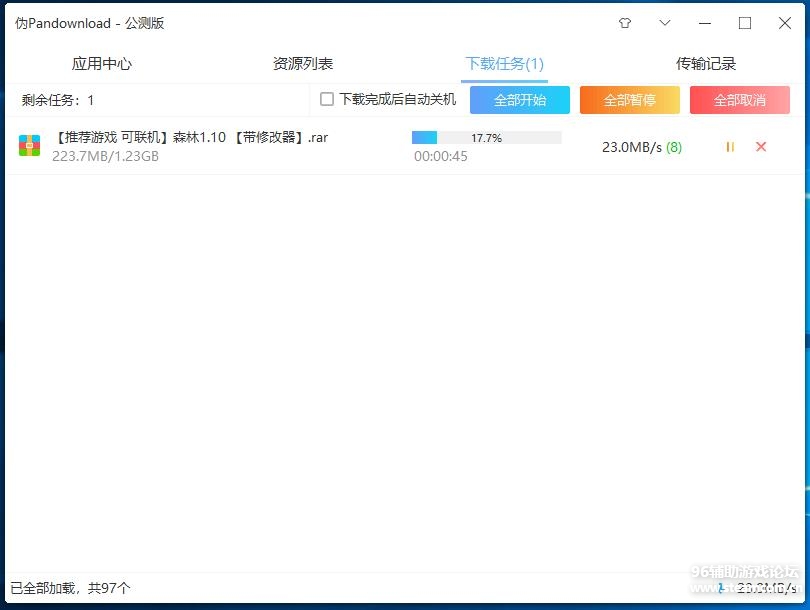
Task: Click the 全部取消 button
Action: coord(740,100)
